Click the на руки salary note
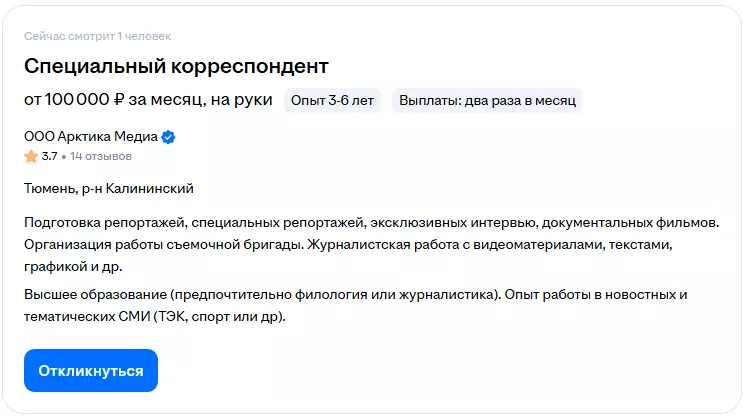The image size is (745, 416). pos(243,100)
